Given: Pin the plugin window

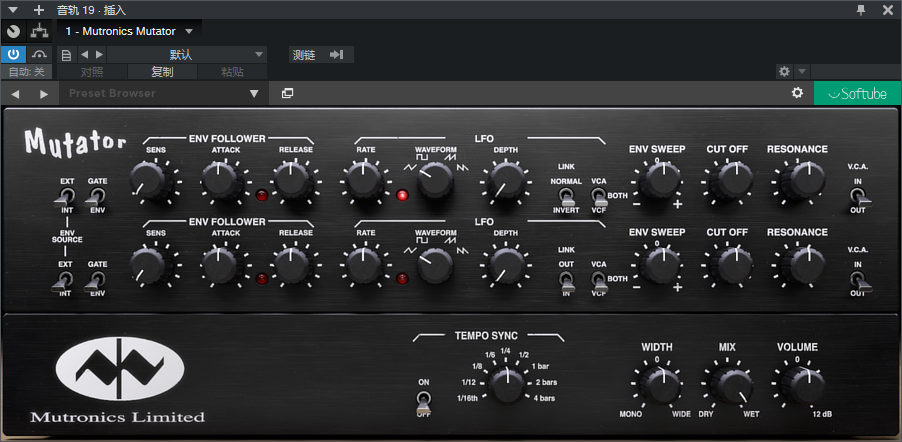Looking at the screenshot, I should [x=861, y=10].
